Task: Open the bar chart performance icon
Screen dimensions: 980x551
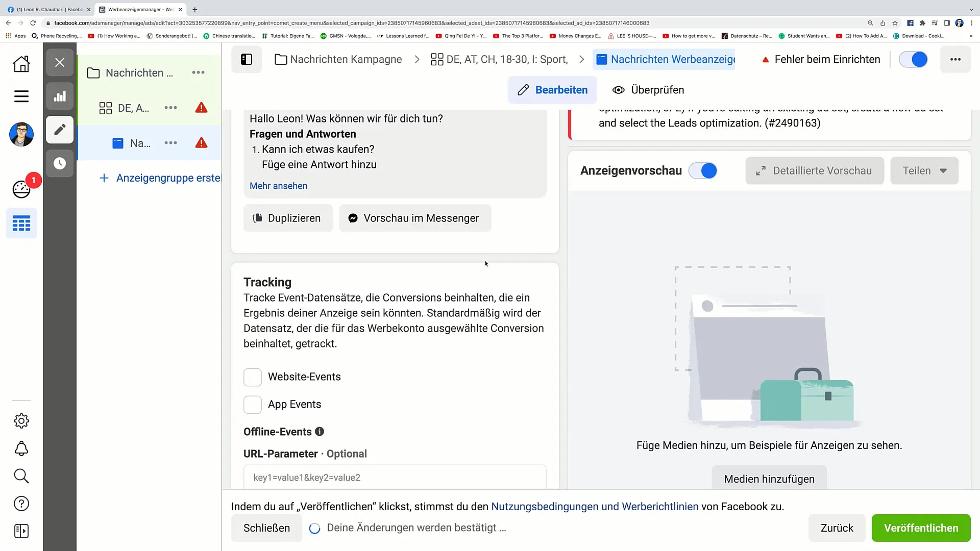Action: point(60,96)
